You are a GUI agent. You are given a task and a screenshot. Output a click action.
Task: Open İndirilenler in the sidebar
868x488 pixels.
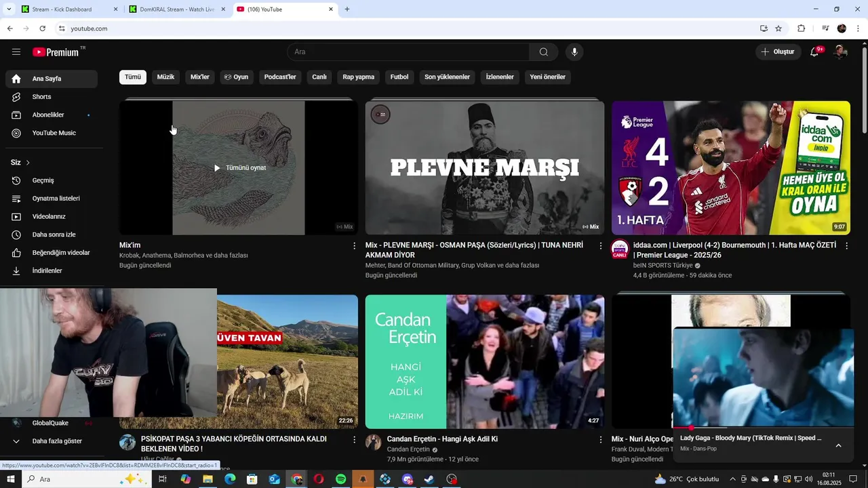click(52, 270)
